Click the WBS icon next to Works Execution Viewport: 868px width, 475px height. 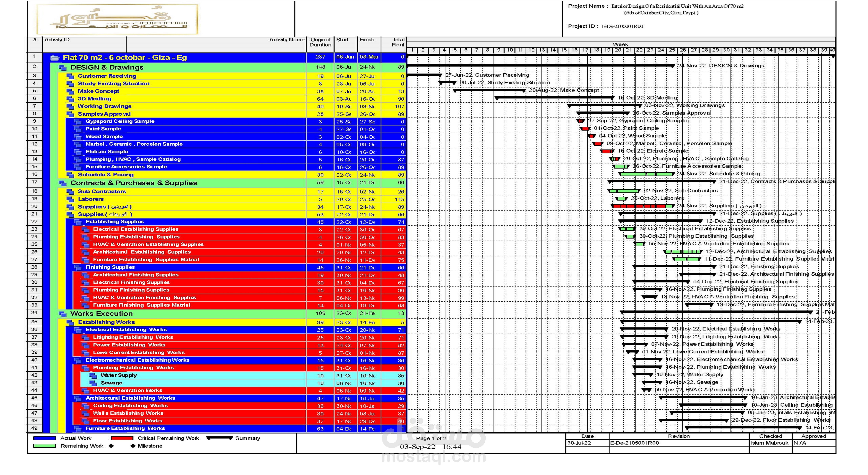[63, 314]
